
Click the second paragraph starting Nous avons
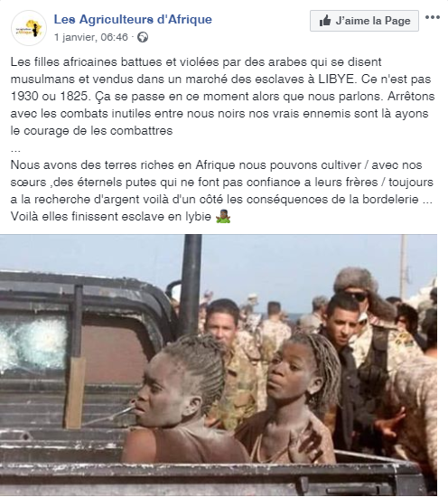222,191
